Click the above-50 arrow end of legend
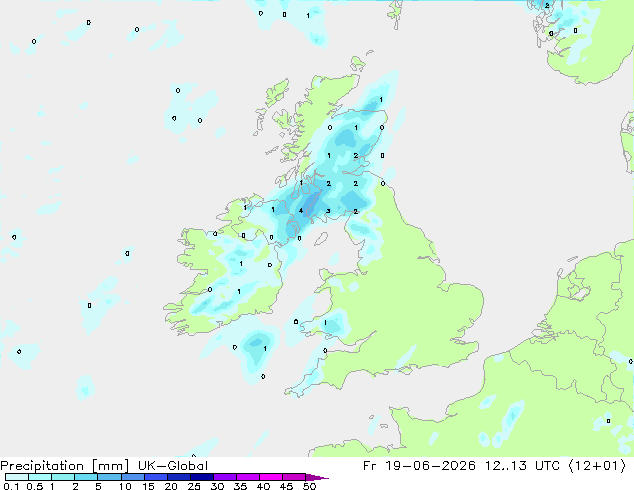Viewport: 634px width, 490px height. pyautogui.click(x=317, y=477)
